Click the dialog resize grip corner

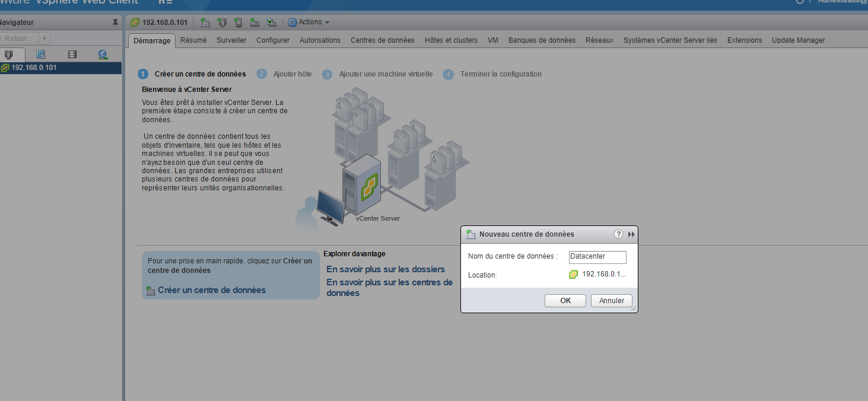point(633,308)
